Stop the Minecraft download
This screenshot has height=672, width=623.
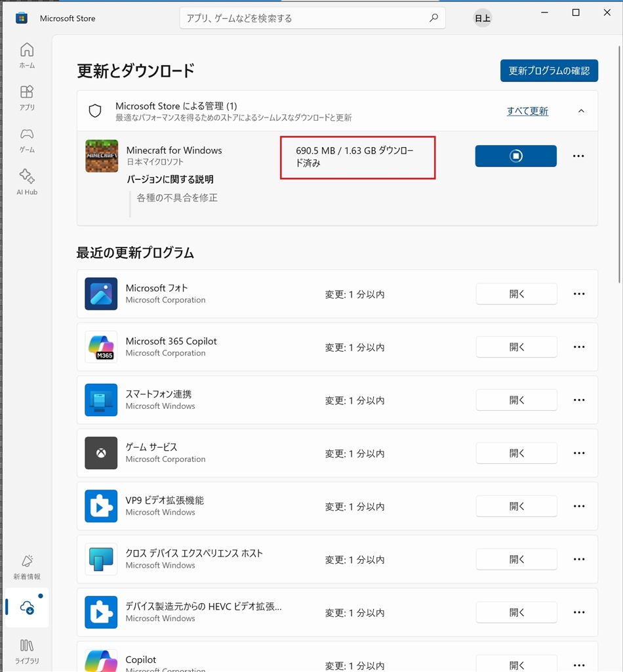click(516, 156)
